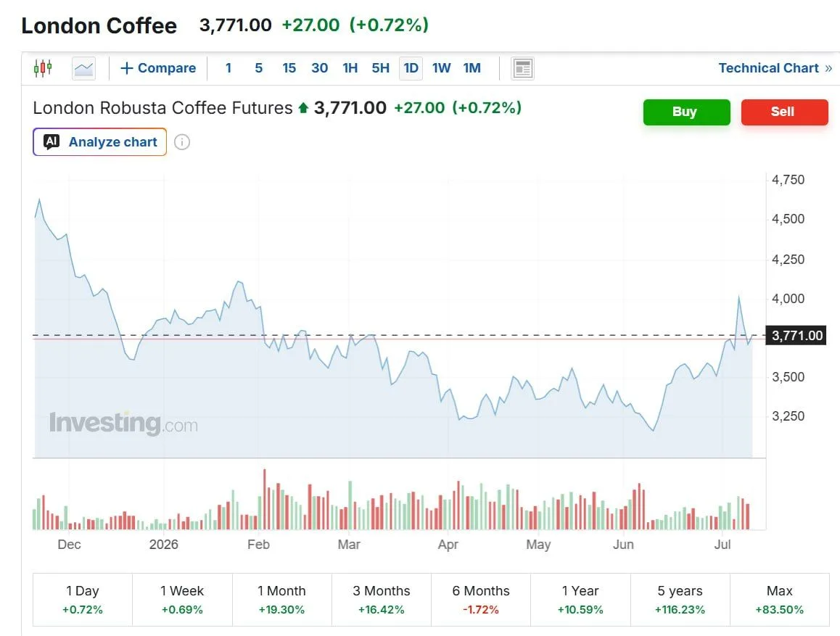Click the green Buy button
This screenshot has width=840, height=636.
[686, 112]
